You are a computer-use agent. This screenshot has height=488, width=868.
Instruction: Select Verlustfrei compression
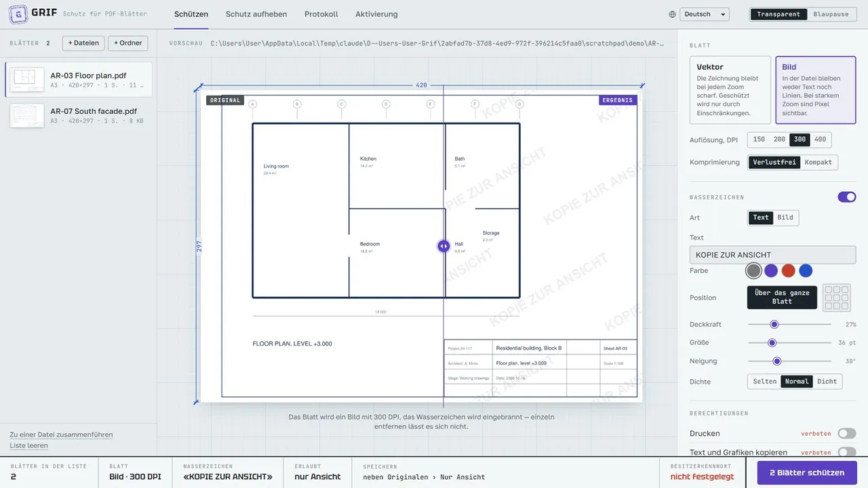(774, 163)
